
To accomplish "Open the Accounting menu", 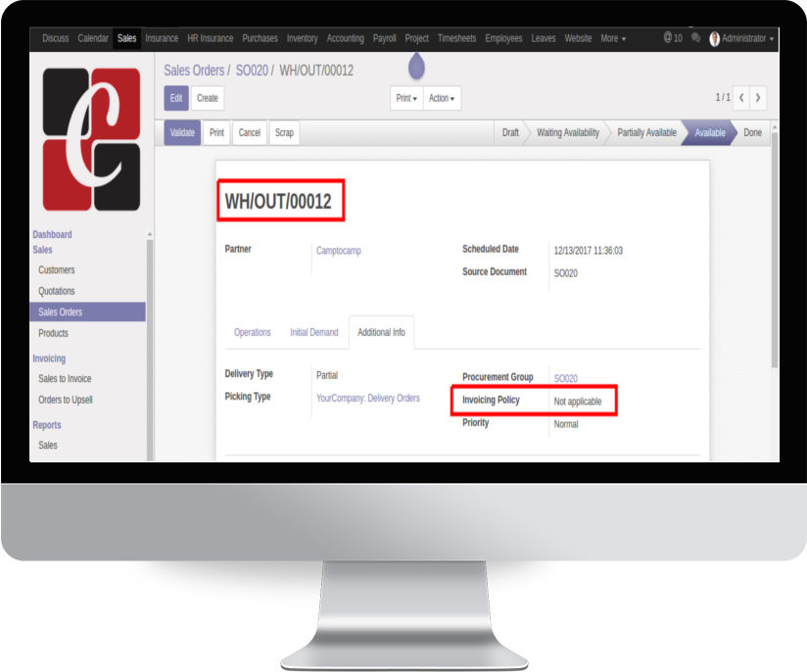I will click(x=346, y=38).
